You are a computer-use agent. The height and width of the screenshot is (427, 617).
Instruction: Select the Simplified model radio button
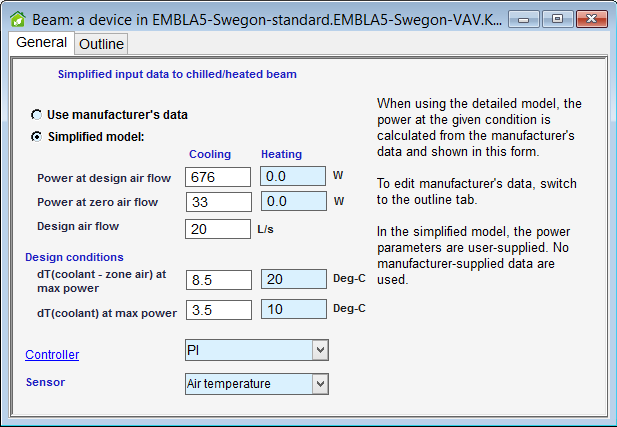point(37,137)
